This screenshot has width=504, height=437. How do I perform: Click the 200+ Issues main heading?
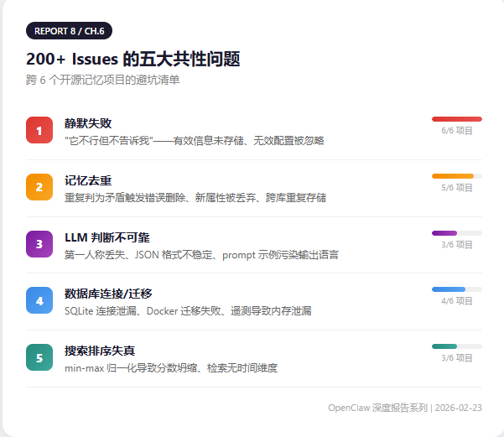pyautogui.click(x=133, y=60)
